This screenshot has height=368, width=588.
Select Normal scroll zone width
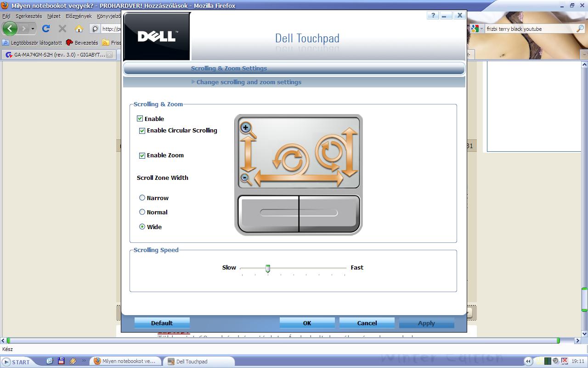coord(142,212)
